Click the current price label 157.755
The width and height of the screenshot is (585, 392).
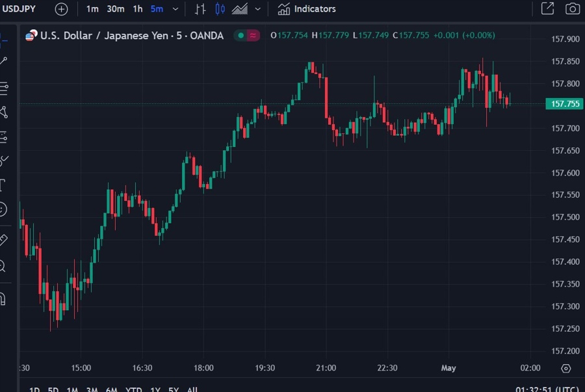click(565, 103)
